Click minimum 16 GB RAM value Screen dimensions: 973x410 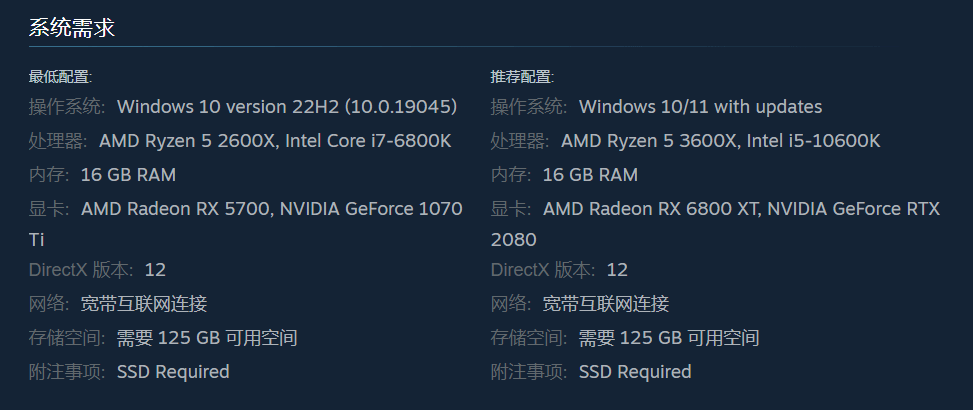(x=128, y=175)
